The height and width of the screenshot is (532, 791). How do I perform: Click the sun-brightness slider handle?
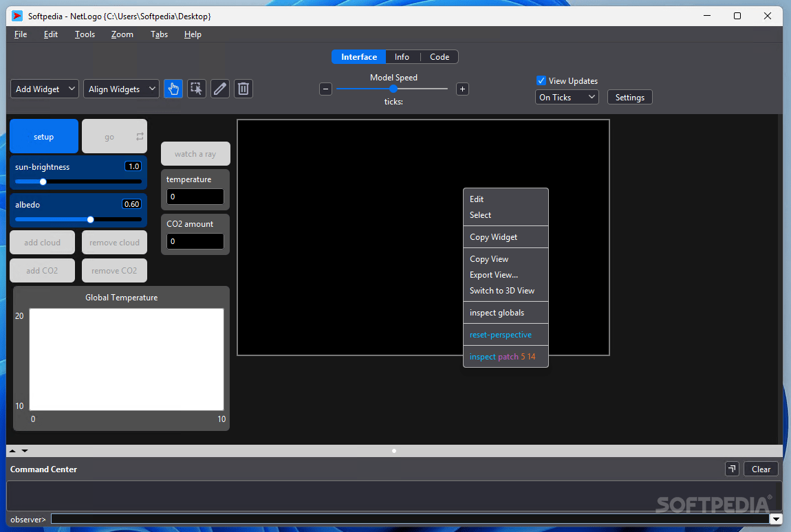(x=43, y=181)
